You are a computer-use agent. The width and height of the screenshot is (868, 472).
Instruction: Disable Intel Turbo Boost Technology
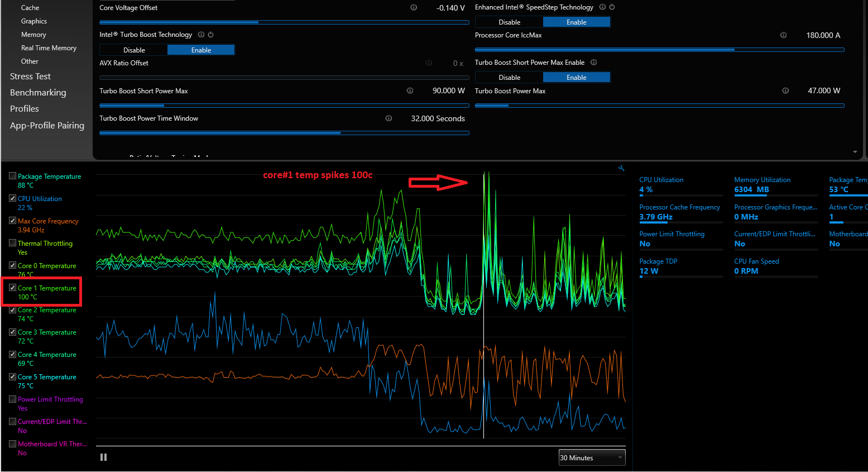coord(134,50)
